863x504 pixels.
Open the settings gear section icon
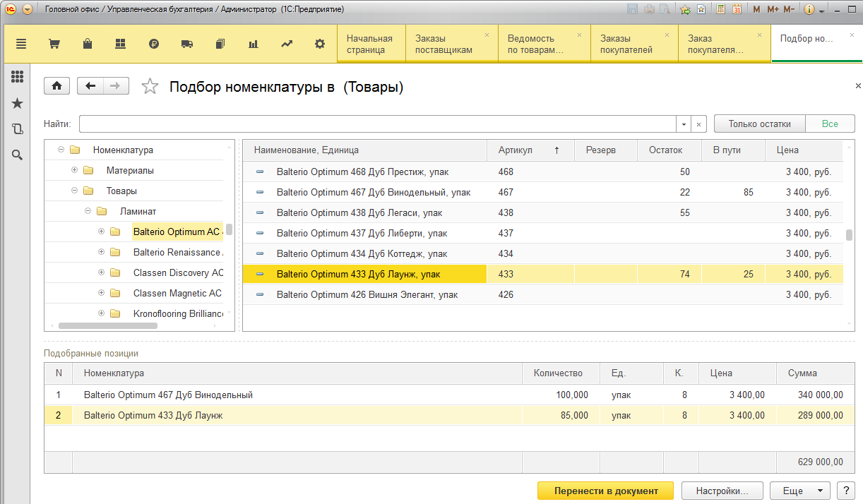point(320,44)
